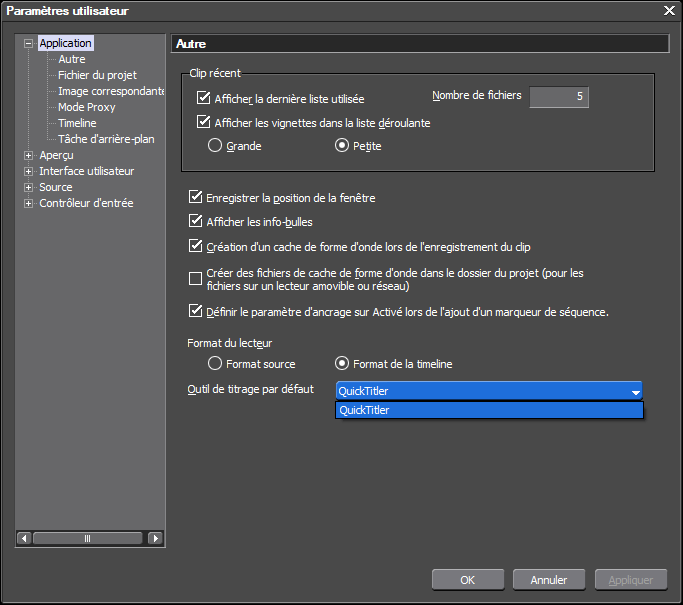Choose Format source radio button
This screenshot has height=605, width=683.
pyautogui.click(x=214, y=364)
